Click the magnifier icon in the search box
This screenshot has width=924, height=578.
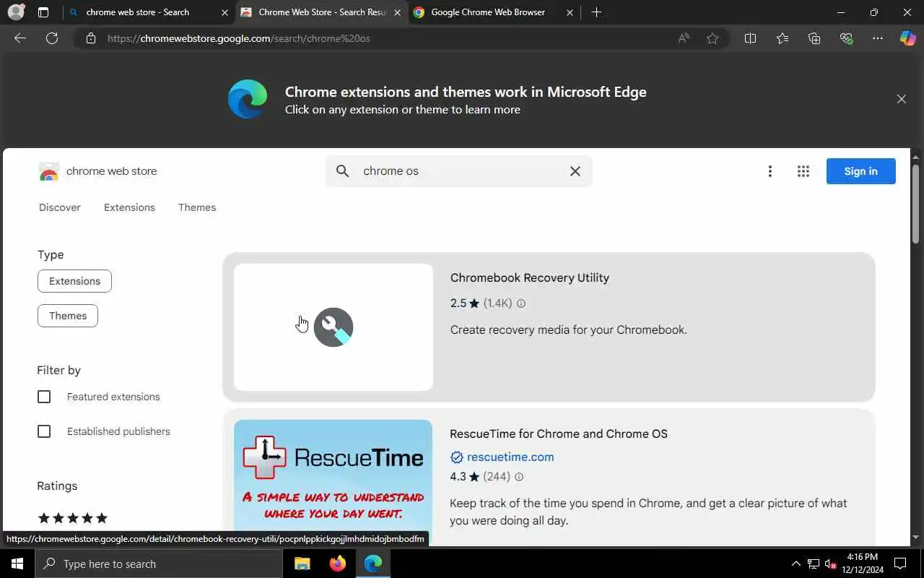tap(343, 171)
